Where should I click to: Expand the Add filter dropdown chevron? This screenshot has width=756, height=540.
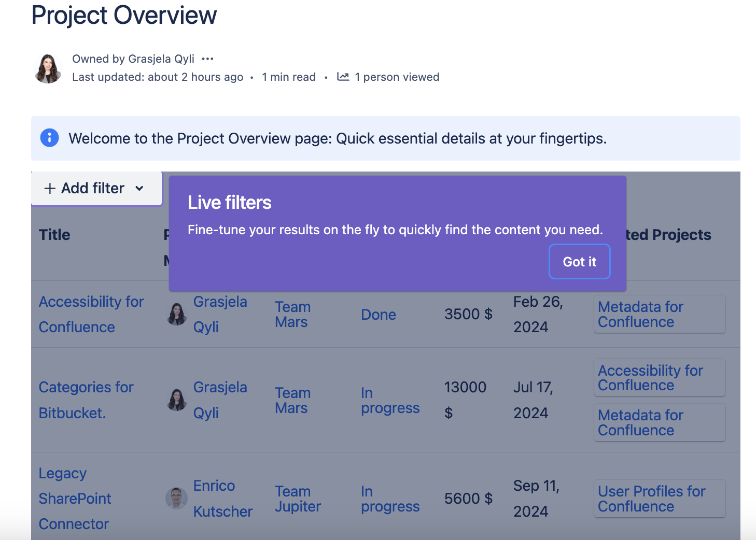pyautogui.click(x=139, y=189)
